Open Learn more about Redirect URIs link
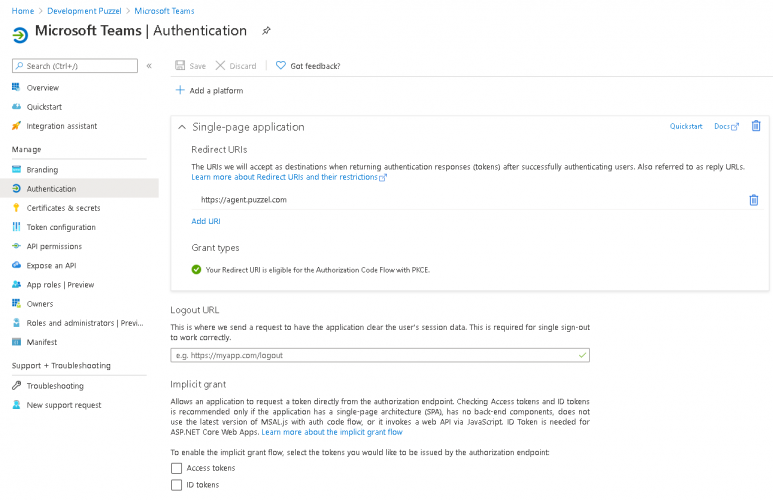 click(289, 177)
